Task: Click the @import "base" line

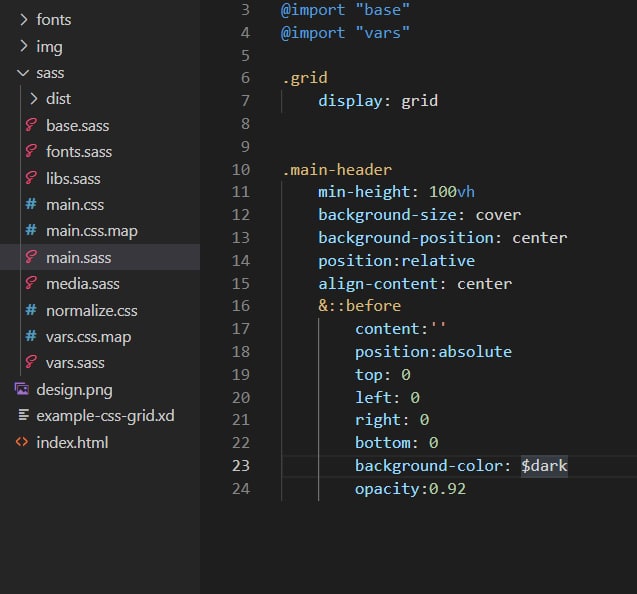Action: pos(345,10)
